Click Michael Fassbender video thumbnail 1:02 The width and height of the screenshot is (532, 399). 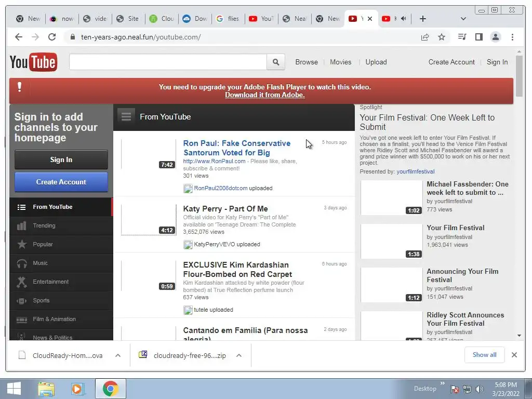coord(392,198)
